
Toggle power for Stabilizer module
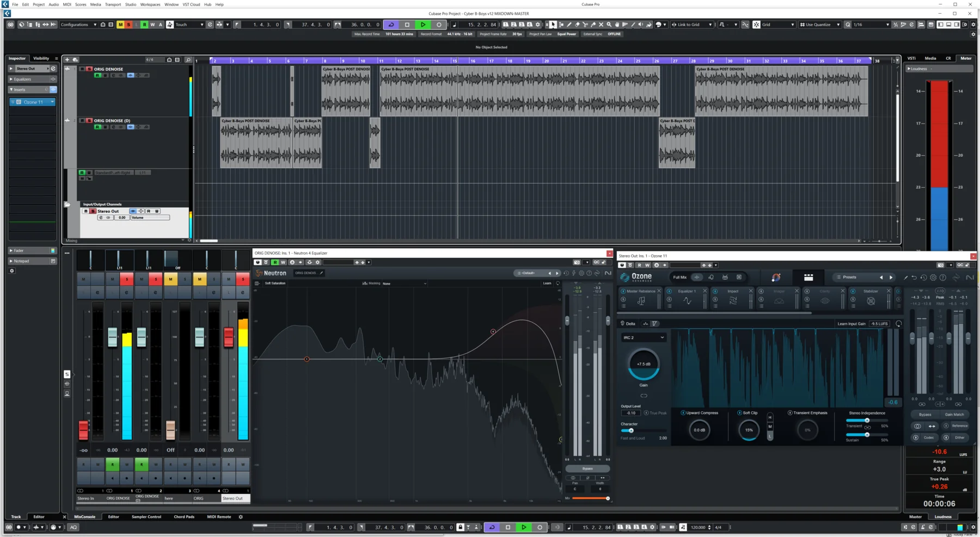pos(853,291)
